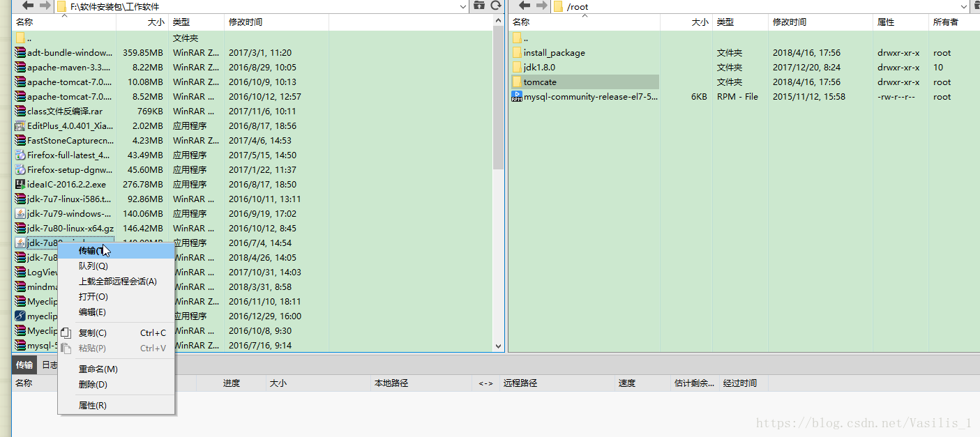Sort remote pane by 所有者 column

[x=953, y=22]
